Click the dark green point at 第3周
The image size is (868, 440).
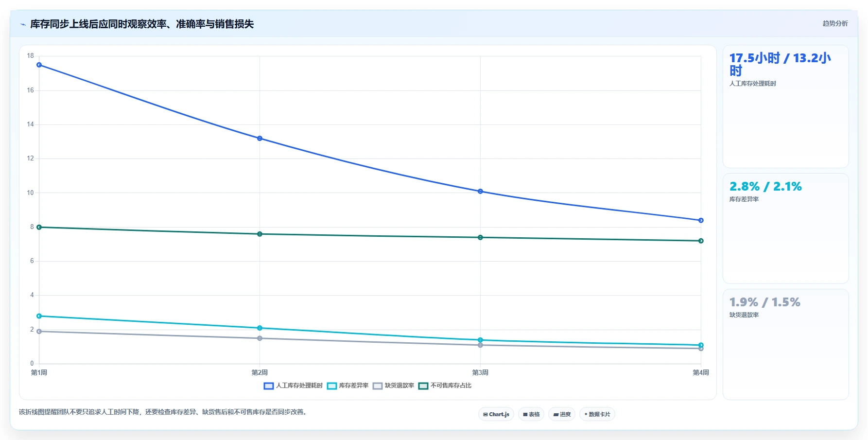click(480, 237)
